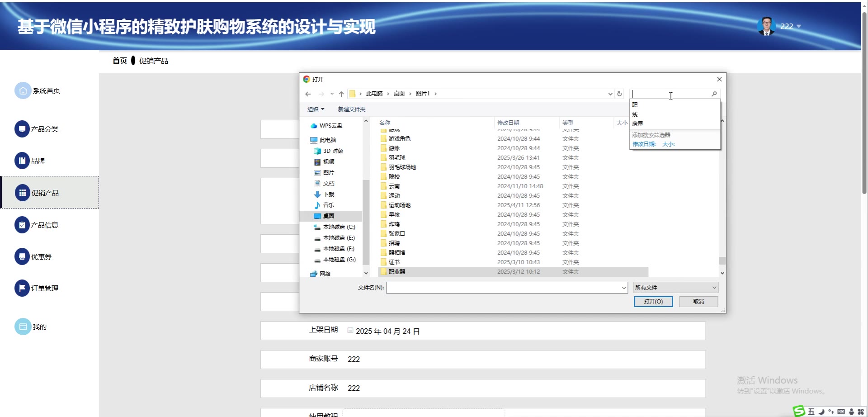Select the 产品分类 sidebar icon
Image resolution: width=868 pixels, height=417 pixels.
point(22,129)
